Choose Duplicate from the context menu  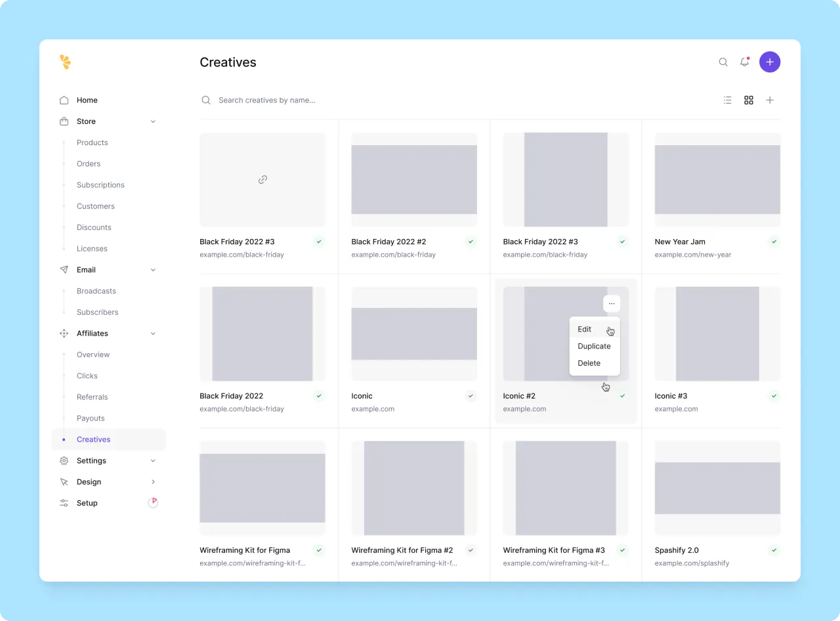point(594,346)
